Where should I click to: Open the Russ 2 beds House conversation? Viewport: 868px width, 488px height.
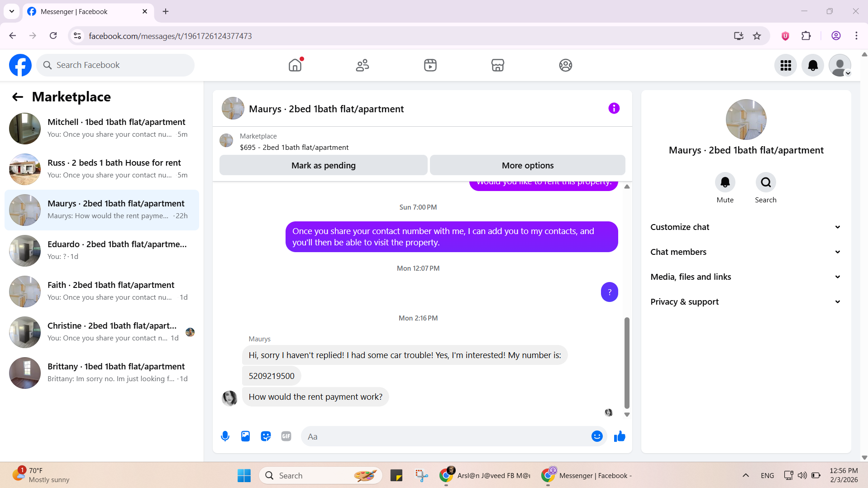click(102, 169)
